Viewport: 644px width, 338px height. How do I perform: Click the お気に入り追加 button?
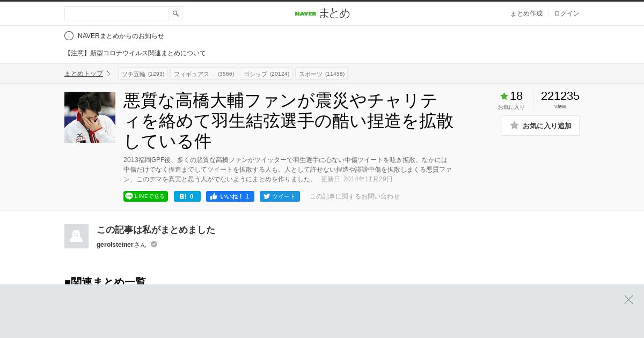coord(540,126)
